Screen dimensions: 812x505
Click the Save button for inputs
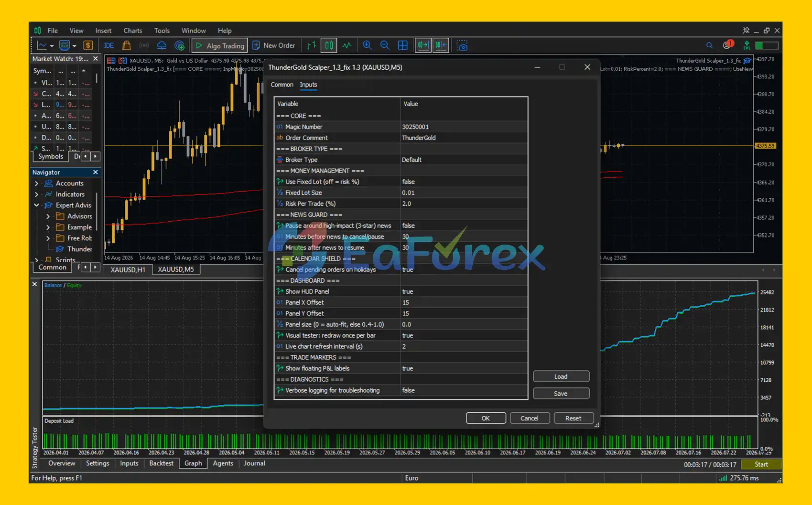561,394
